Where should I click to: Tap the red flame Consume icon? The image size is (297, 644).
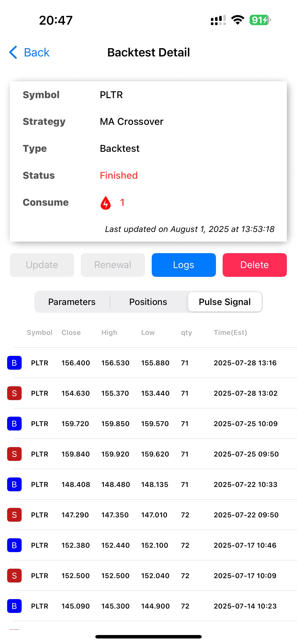[105, 202]
